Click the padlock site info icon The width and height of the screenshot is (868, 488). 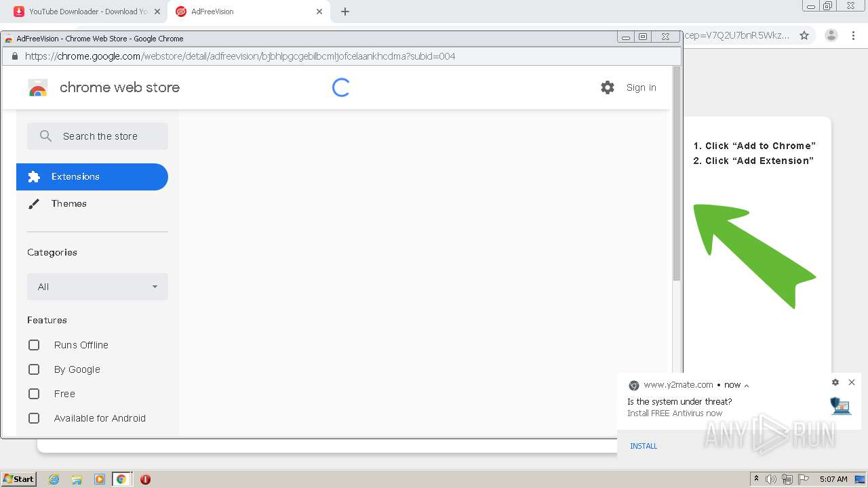tap(15, 56)
